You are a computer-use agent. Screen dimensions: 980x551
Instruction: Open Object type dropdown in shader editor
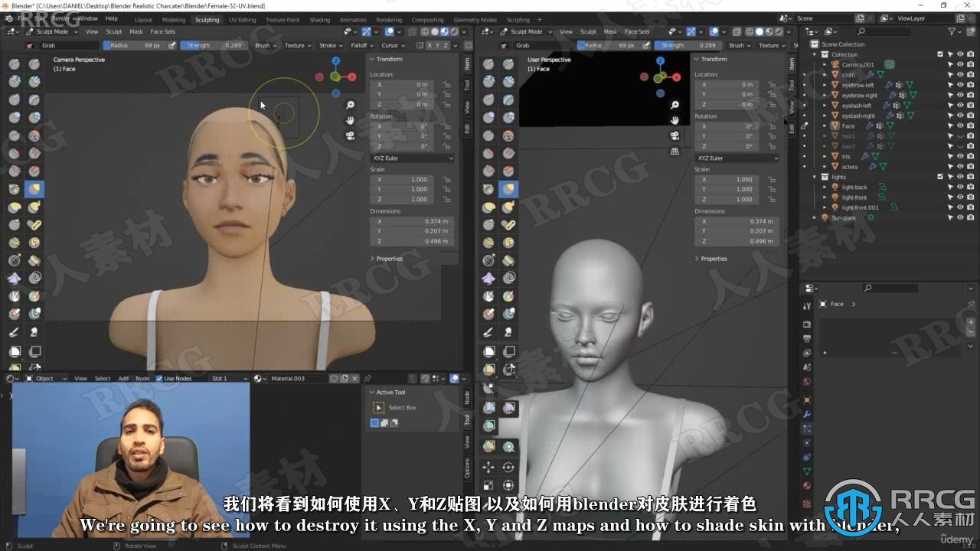coord(47,378)
